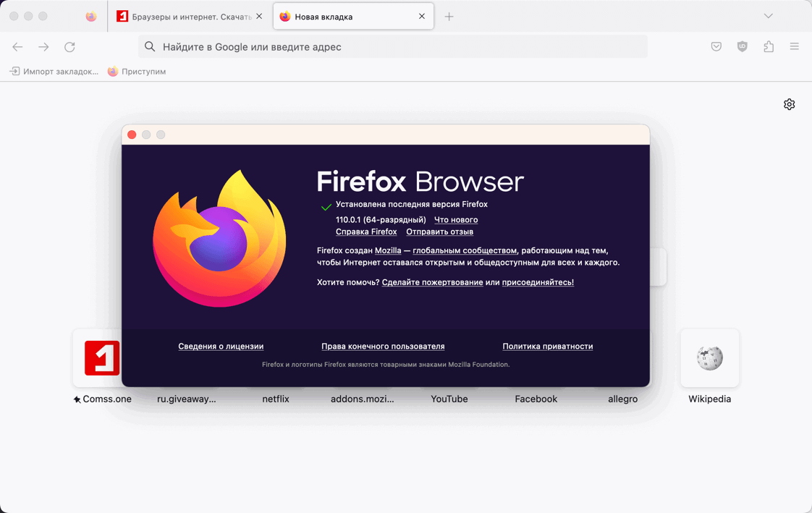Open a new tab with plus button
This screenshot has height=513, width=812.
pyautogui.click(x=449, y=17)
